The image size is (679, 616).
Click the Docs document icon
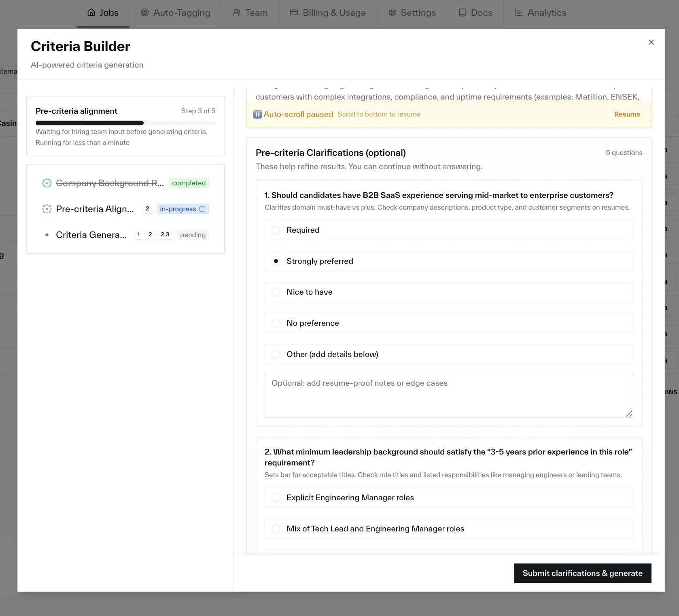(x=462, y=13)
